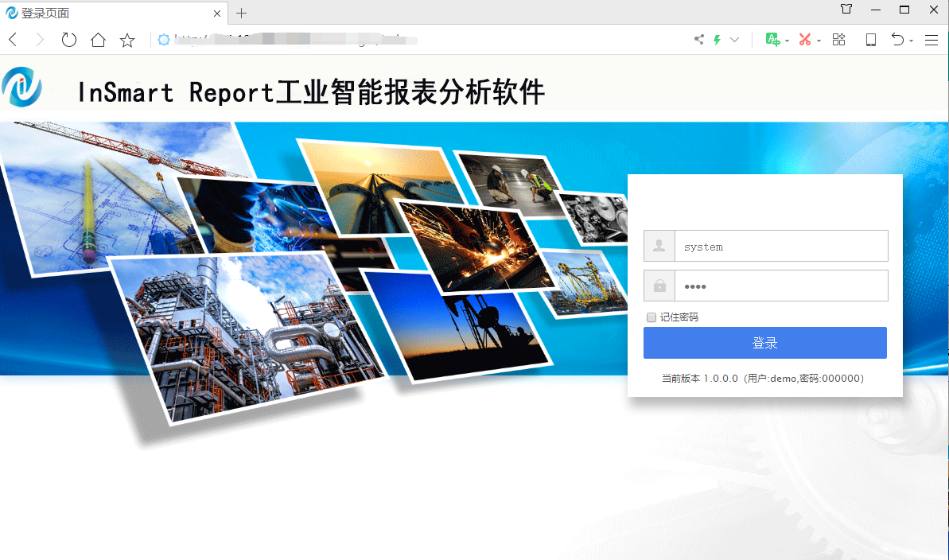
Task: Open a new tab with the plus button
Action: [242, 14]
